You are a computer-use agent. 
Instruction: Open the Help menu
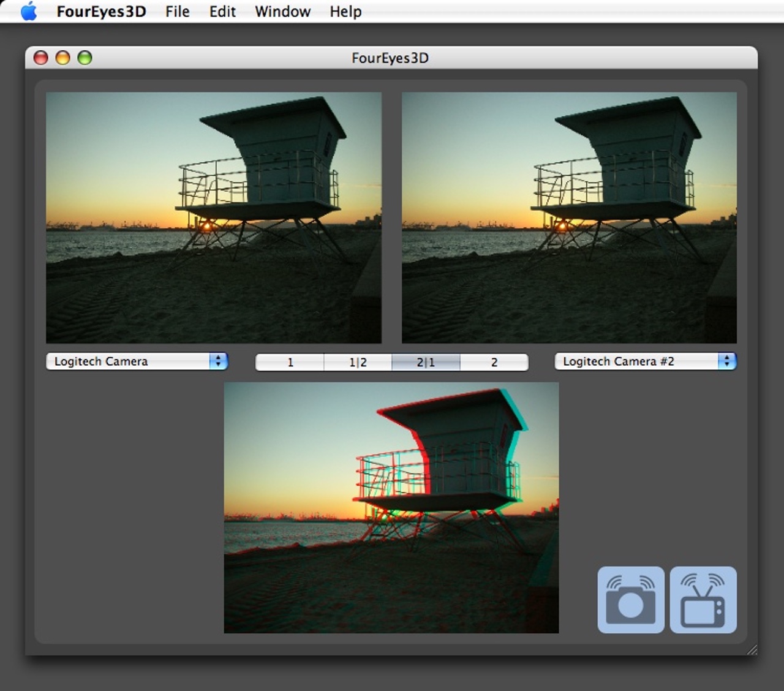[x=345, y=12]
